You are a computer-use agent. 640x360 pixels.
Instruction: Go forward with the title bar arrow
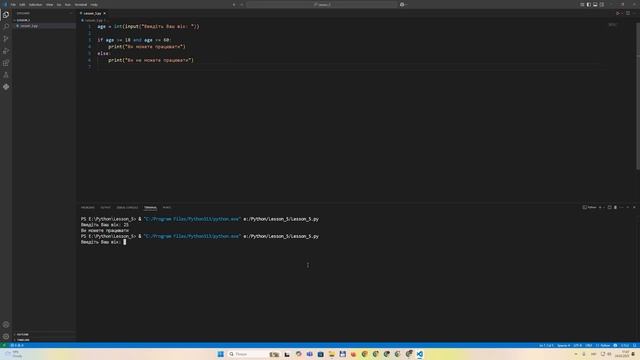pyautogui.click(x=241, y=4)
